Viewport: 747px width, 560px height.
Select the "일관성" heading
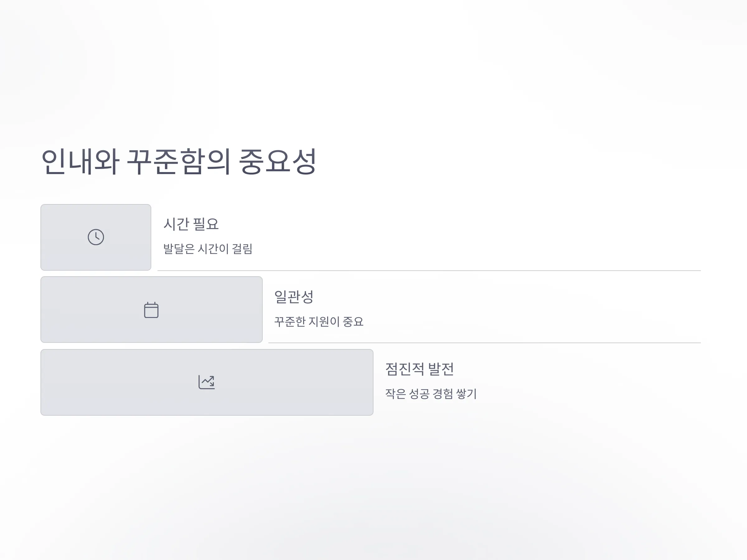(x=294, y=297)
